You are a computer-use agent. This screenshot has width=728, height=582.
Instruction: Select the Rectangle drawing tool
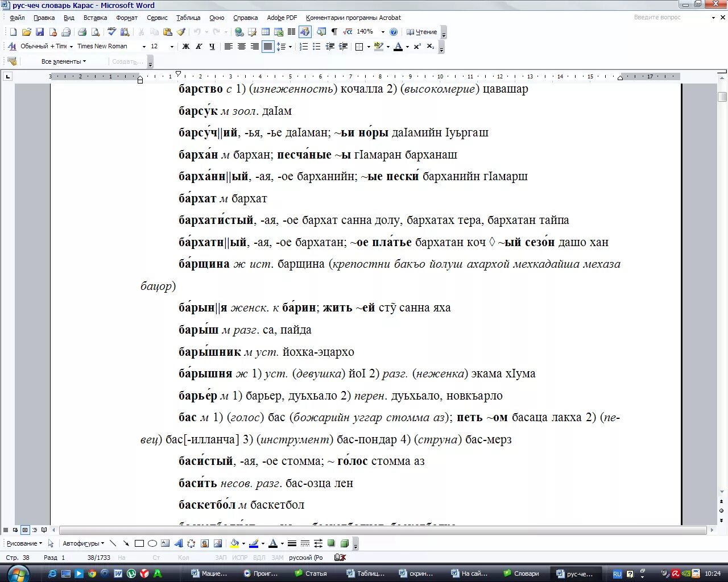[139, 543]
